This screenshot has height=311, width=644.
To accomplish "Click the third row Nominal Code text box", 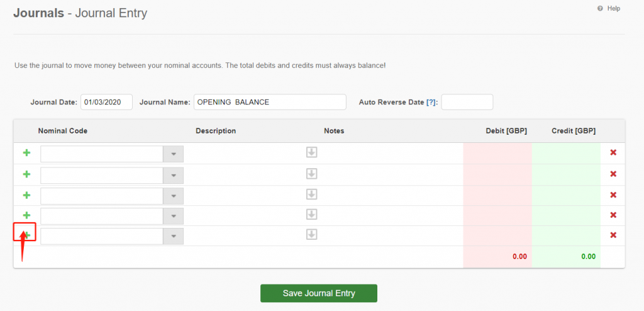I will 102,196.
